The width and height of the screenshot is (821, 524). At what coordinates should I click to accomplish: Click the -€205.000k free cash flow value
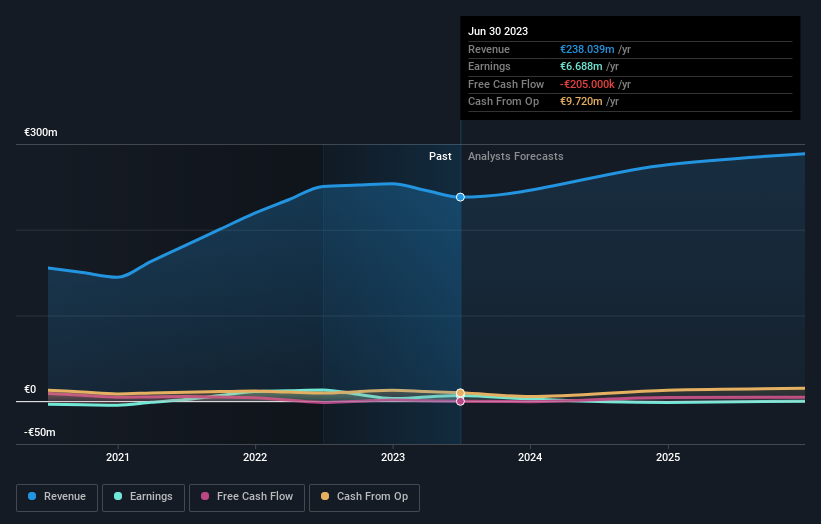587,84
